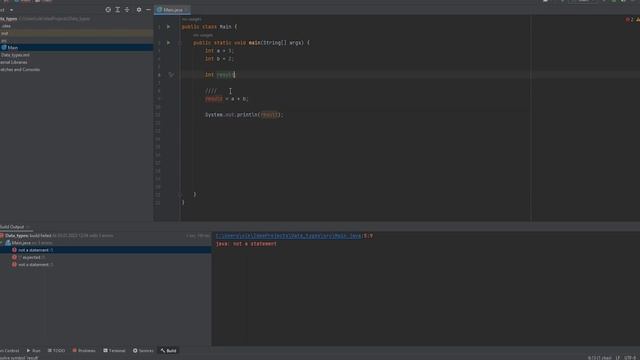Click the LF line separator status entry
This screenshot has width=640, height=360.
click(x=618, y=358)
